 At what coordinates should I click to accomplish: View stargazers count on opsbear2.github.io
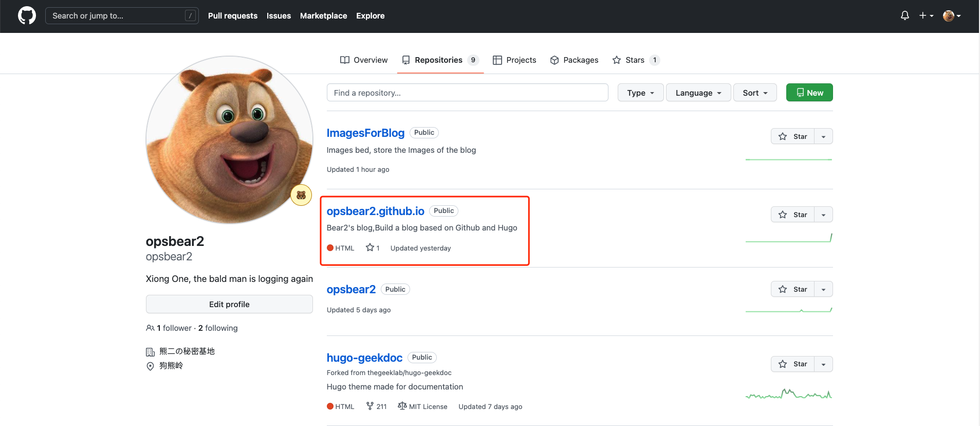[373, 248]
